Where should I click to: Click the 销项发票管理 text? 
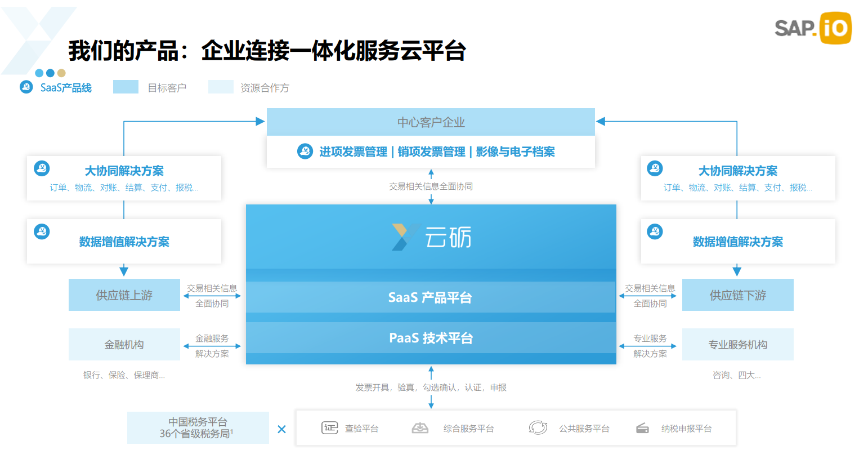point(432,152)
